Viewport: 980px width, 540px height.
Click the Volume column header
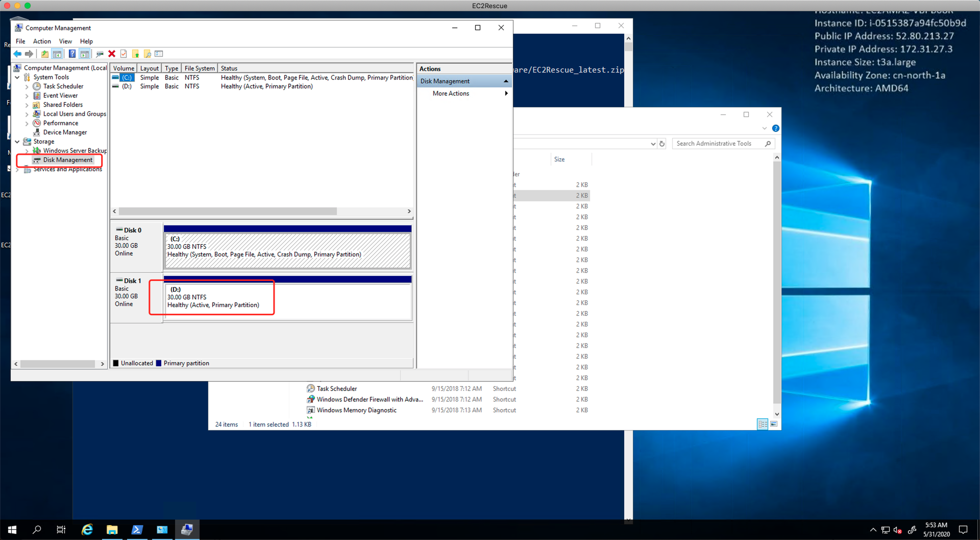click(x=124, y=68)
